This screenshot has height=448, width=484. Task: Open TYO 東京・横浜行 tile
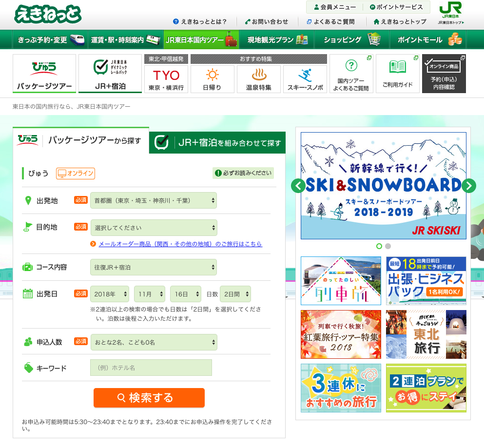[x=166, y=79]
